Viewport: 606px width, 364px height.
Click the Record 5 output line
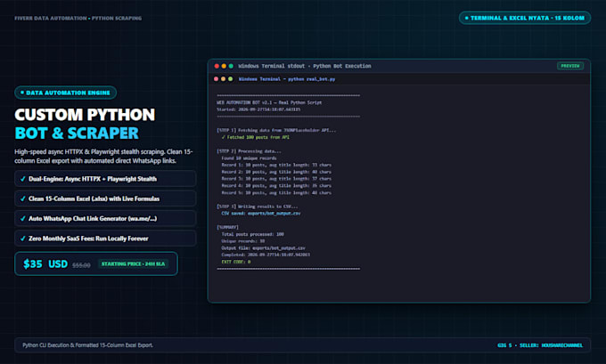(x=276, y=193)
